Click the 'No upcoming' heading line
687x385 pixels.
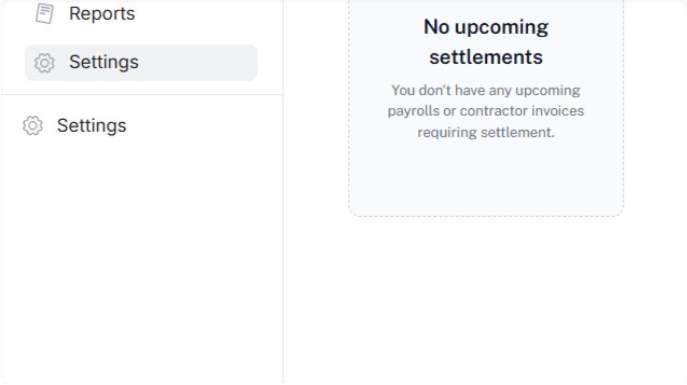point(486,28)
